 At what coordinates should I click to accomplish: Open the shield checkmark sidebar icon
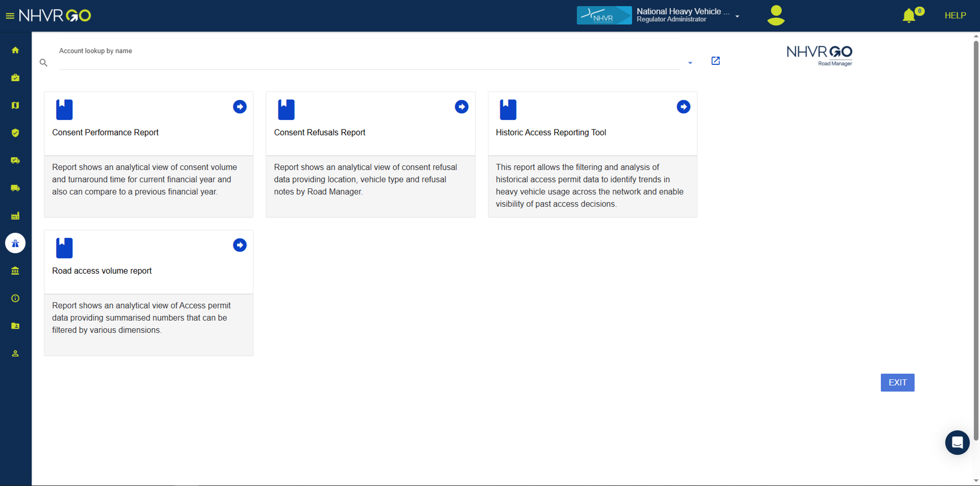[x=15, y=133]
